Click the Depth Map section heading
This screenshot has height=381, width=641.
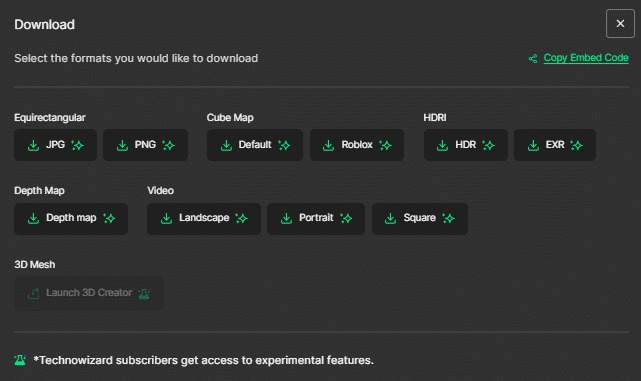click(x=39, y=191)
